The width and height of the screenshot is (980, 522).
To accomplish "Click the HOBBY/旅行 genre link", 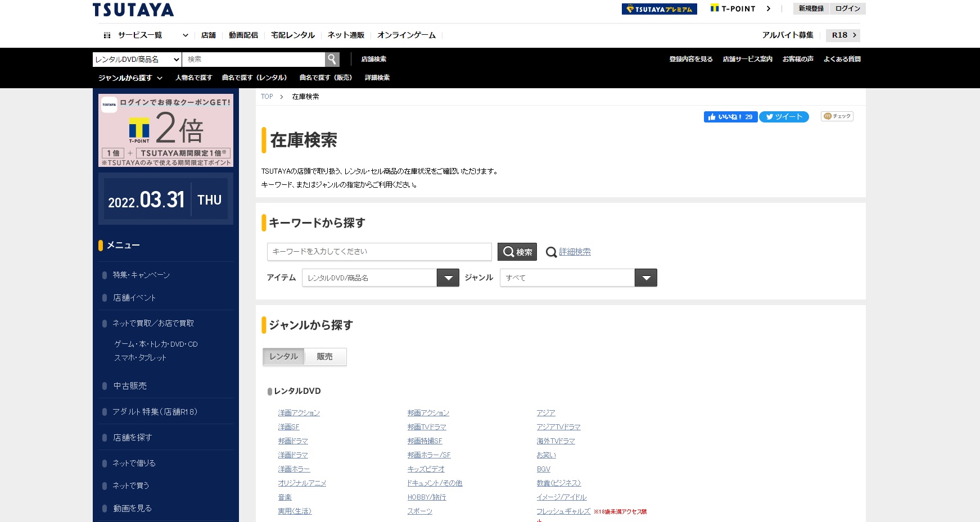I will (427, 497).
